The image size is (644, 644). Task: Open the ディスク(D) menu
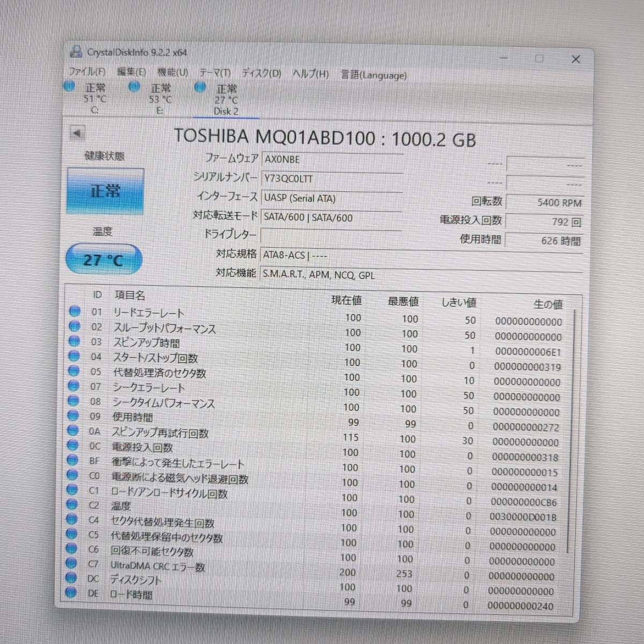(x=261, y=74)
